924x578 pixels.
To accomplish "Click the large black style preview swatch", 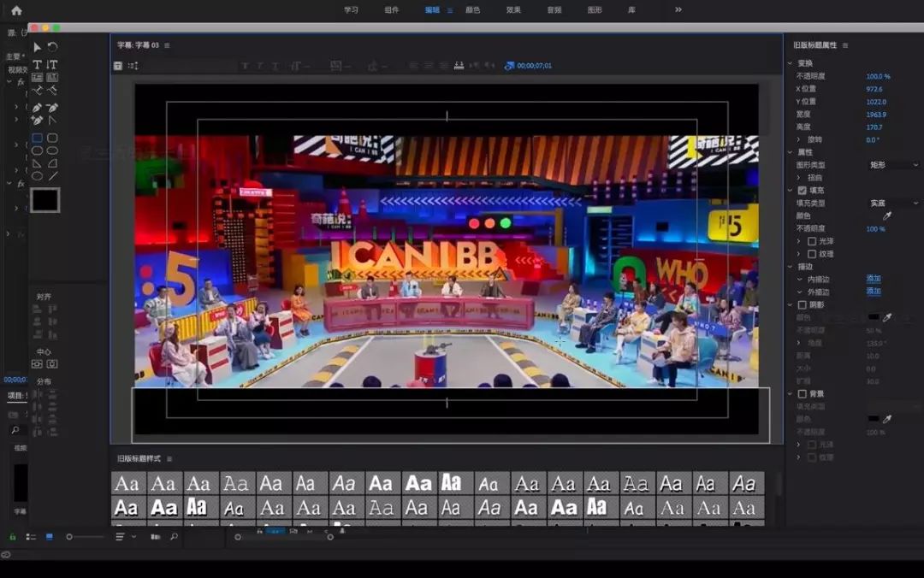I will point(44,200).
